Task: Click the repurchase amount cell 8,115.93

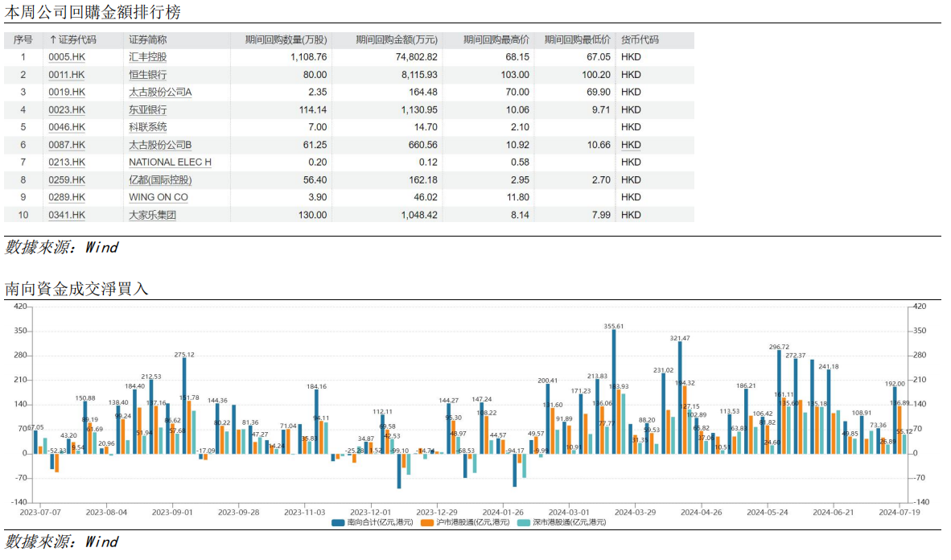Action: pos(419,75)
